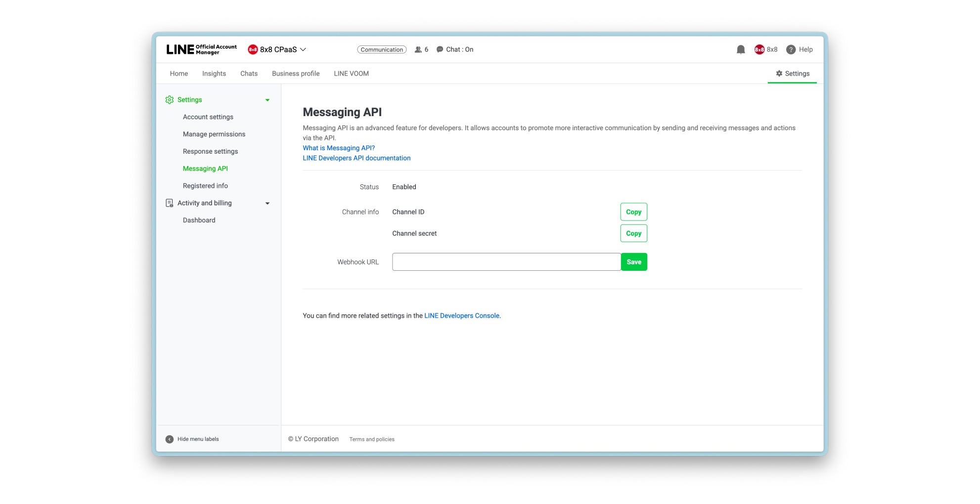Click the Messaging API page heading
The width and height of the screenshot is (980, 504).
coord(342,112)
